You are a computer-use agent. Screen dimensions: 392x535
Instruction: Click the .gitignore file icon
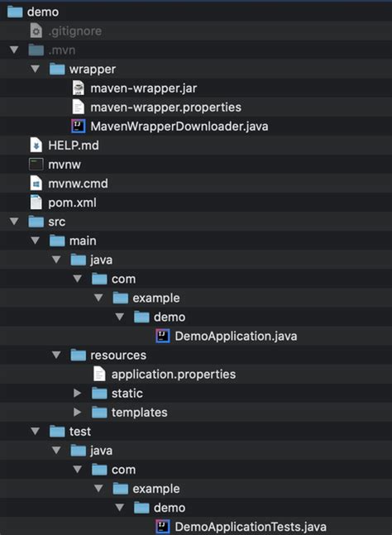click(36, 31)
